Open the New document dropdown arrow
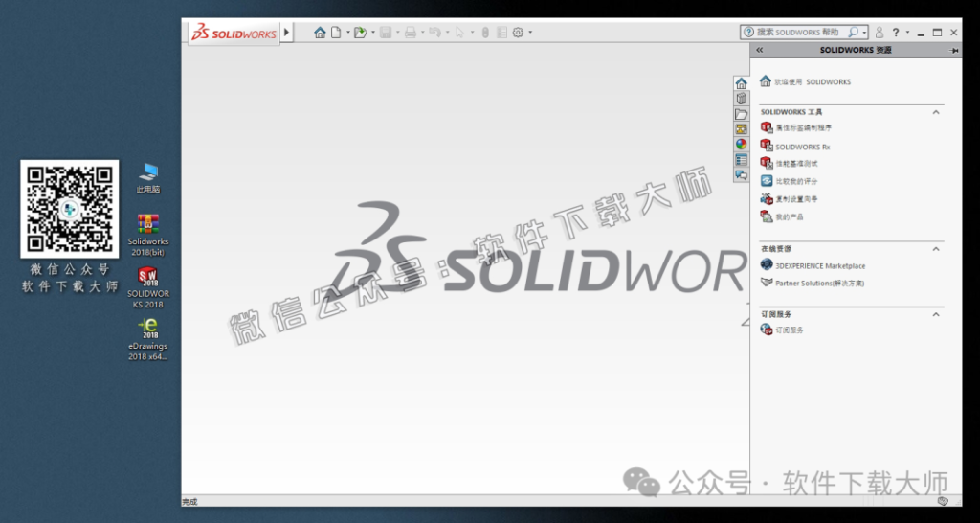Image resolution: width=980 pixels, height=523 pixels. [x=348, y=33]
